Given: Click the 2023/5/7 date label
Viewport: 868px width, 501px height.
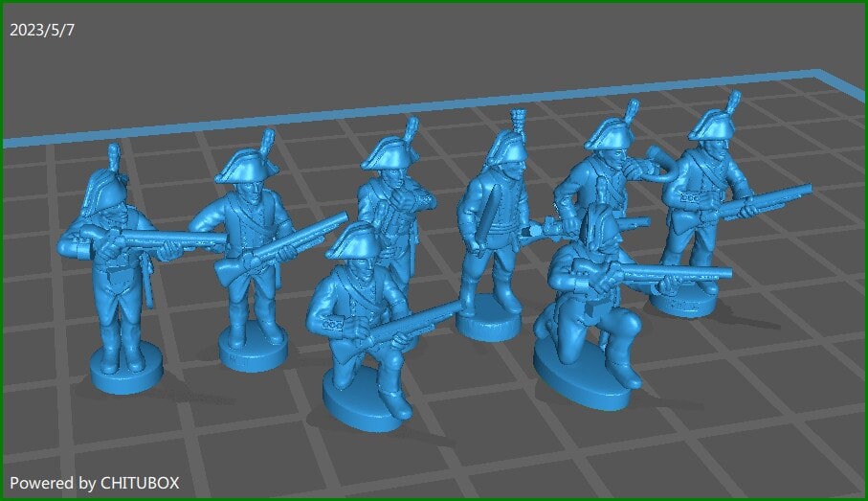Looking at the screenshot, I should pos(42,30).
